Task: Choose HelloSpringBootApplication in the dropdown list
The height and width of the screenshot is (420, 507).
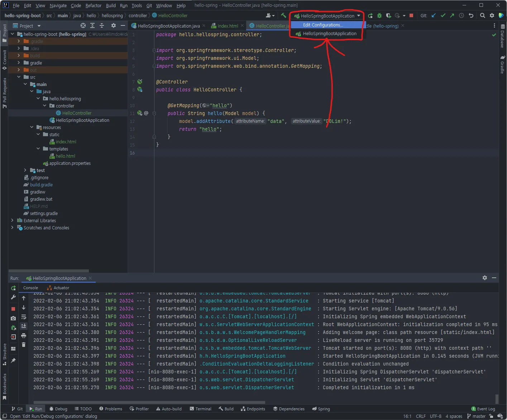Action: 327,34
